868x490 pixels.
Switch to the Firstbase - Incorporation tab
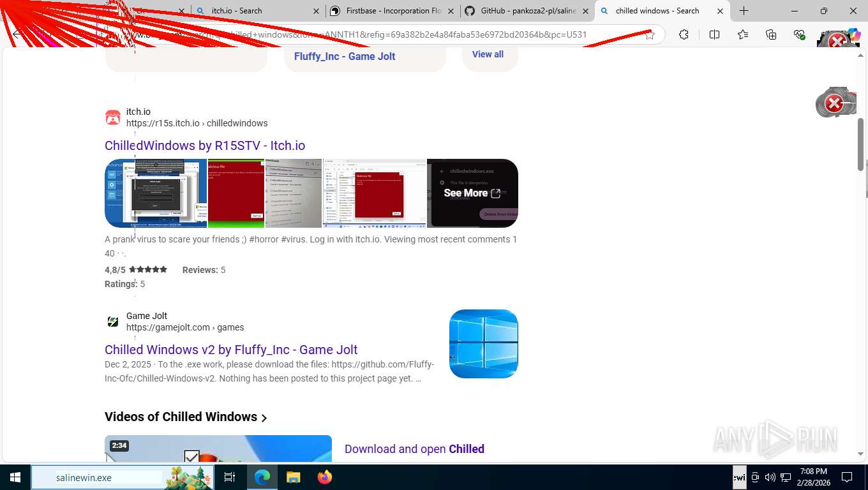tap(393, 11)
